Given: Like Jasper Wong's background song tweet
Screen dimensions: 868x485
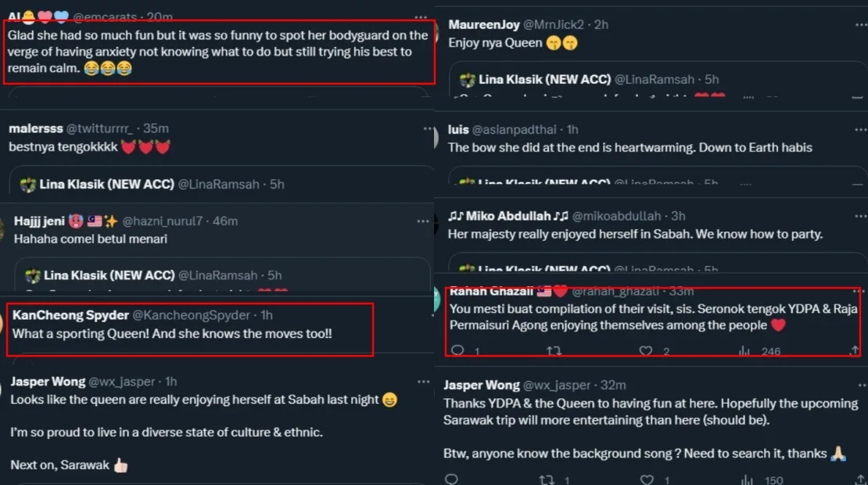Looking at the screenshot, I should click(x=647, y=479).
